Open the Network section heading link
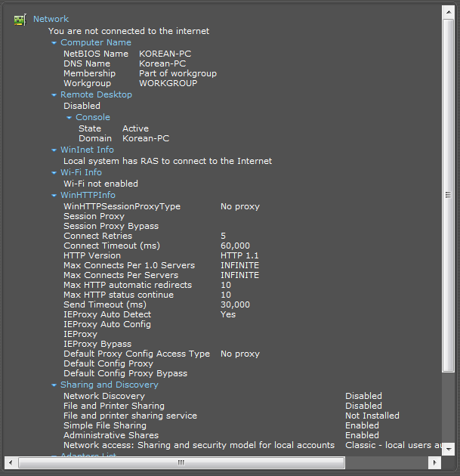Image resolution: width=460 pixels, height=476 pixels. [x=51, y=19]
